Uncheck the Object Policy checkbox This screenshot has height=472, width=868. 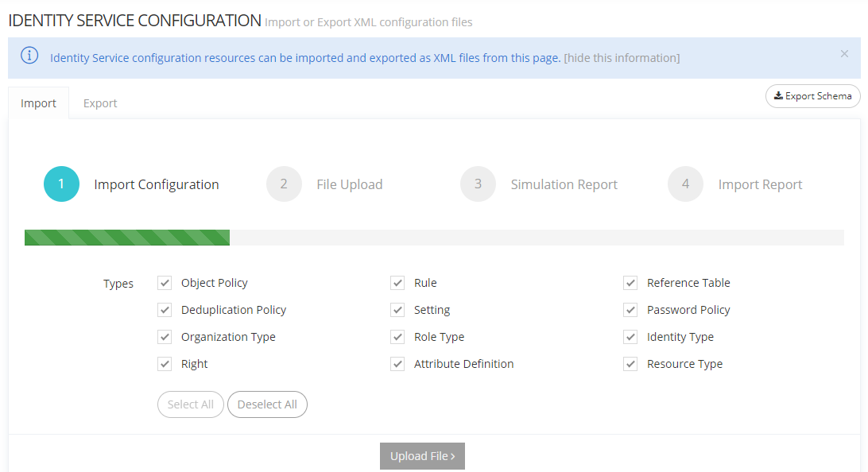[165, 283]
